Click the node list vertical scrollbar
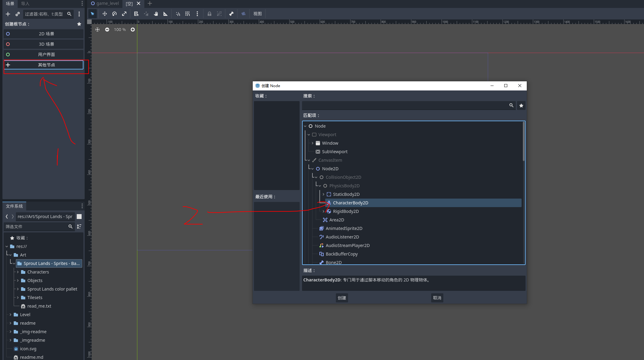 [524, 142]
